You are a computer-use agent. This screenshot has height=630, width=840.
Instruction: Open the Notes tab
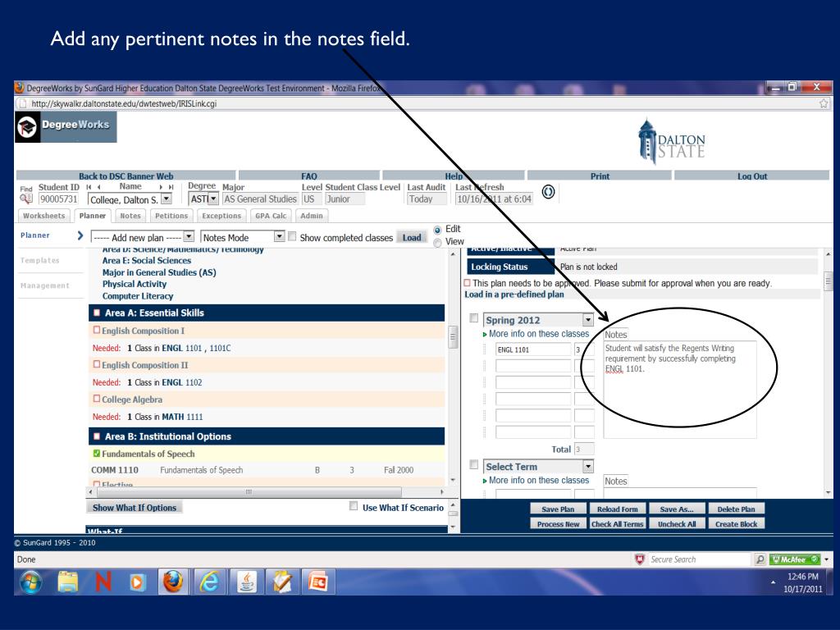click(x=130, y=216)
